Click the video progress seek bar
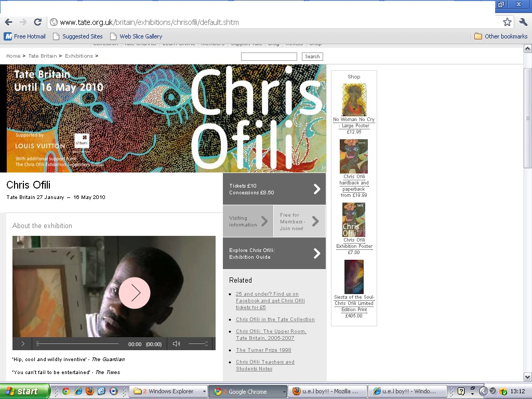This screenshot has width=532, height=399. [x=78, y=344]
